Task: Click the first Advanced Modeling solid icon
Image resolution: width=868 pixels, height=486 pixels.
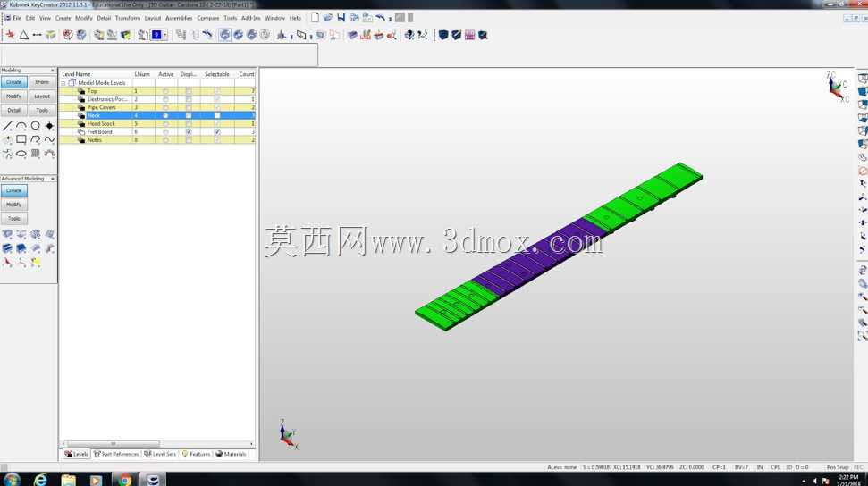Action: pos(7,235)
